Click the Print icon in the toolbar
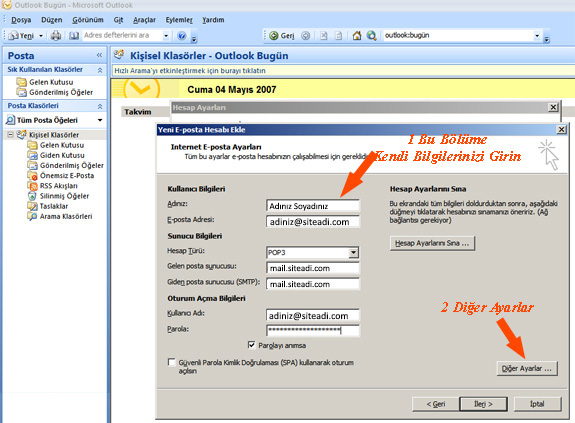 (56, 36)
